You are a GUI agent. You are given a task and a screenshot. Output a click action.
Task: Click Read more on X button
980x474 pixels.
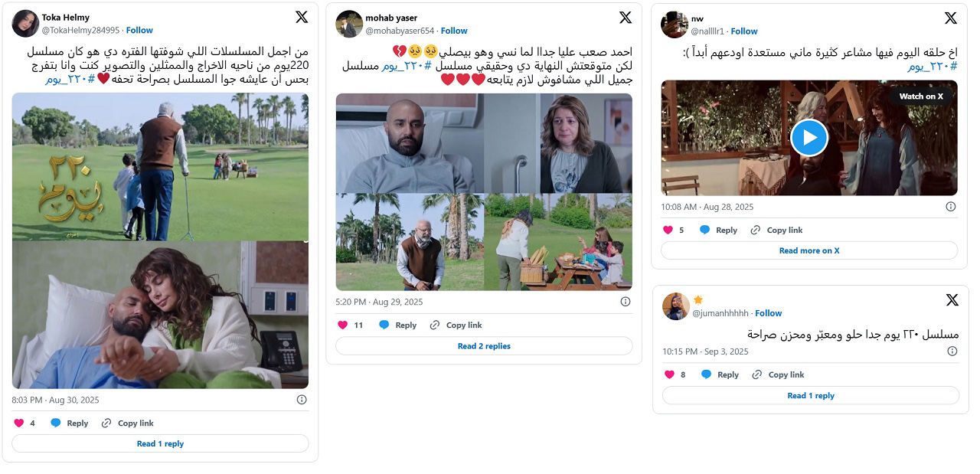pyautogui.click(x=809, y=250)
